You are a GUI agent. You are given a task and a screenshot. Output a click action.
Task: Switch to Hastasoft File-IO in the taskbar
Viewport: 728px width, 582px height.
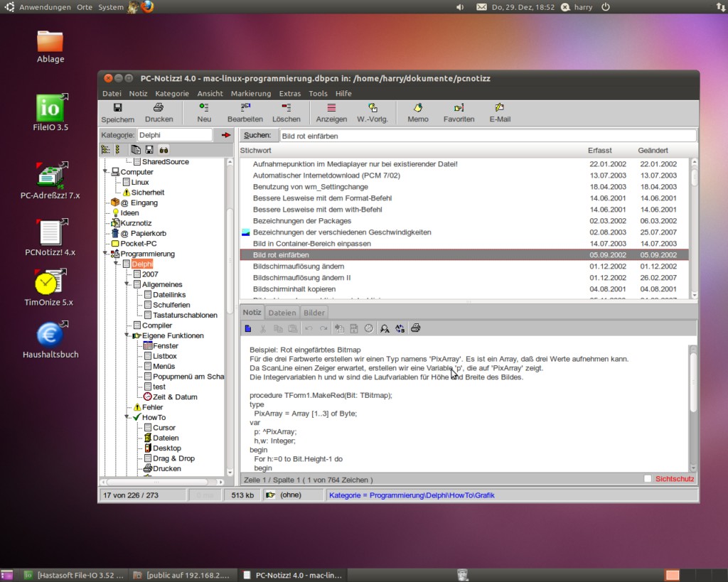tap(74, 576)
